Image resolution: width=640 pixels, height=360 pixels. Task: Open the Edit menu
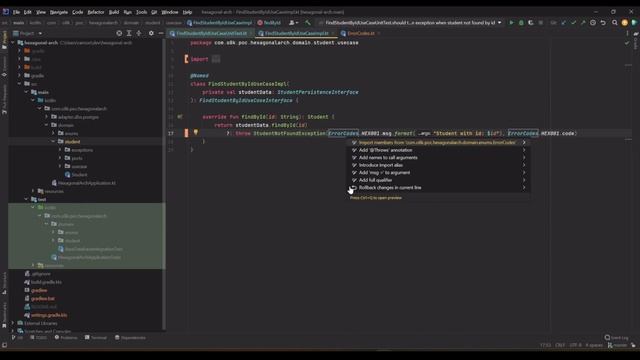point(27,12)
